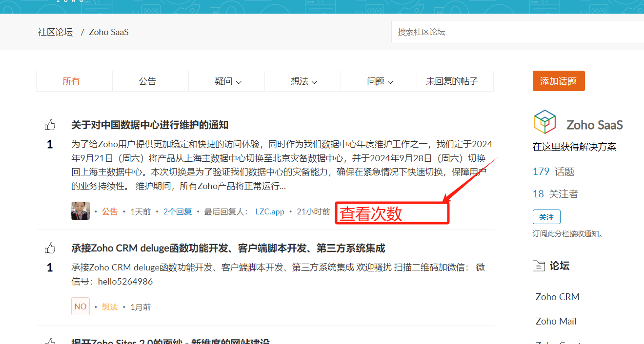Open Zoho Mail forum in sidebar

coord(556,321)
